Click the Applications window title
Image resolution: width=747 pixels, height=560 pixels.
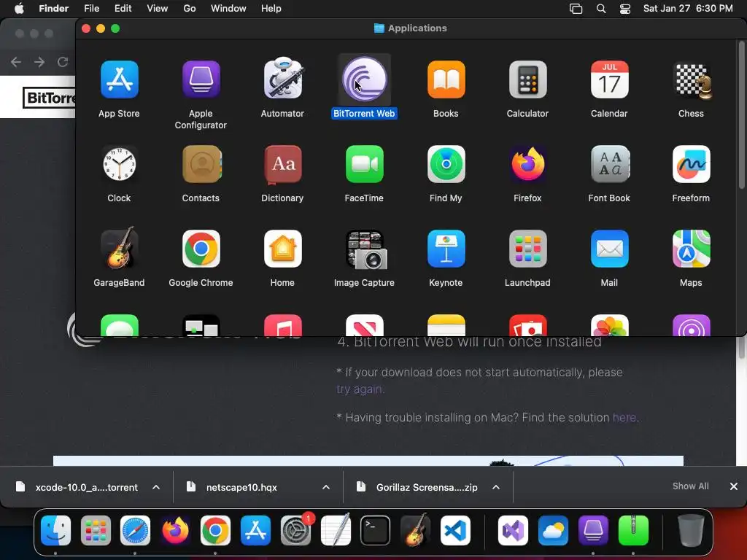coord(417,28)
